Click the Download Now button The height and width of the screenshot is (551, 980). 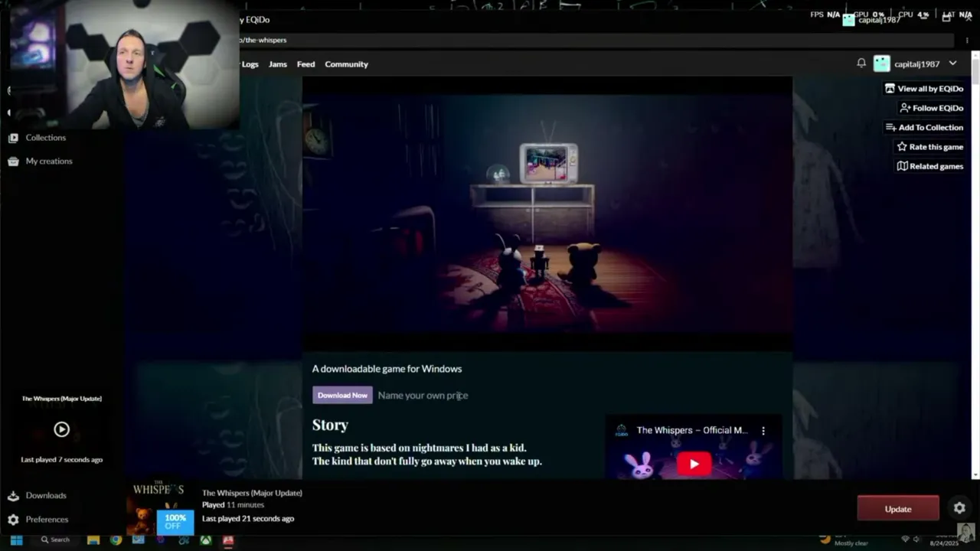coord(342,395)
